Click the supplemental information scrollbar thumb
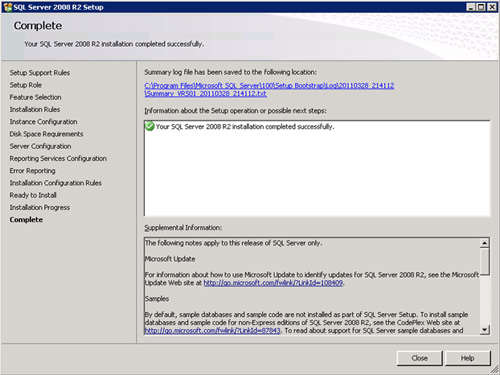This screenshot has height=375, width=500. point(485,261)
